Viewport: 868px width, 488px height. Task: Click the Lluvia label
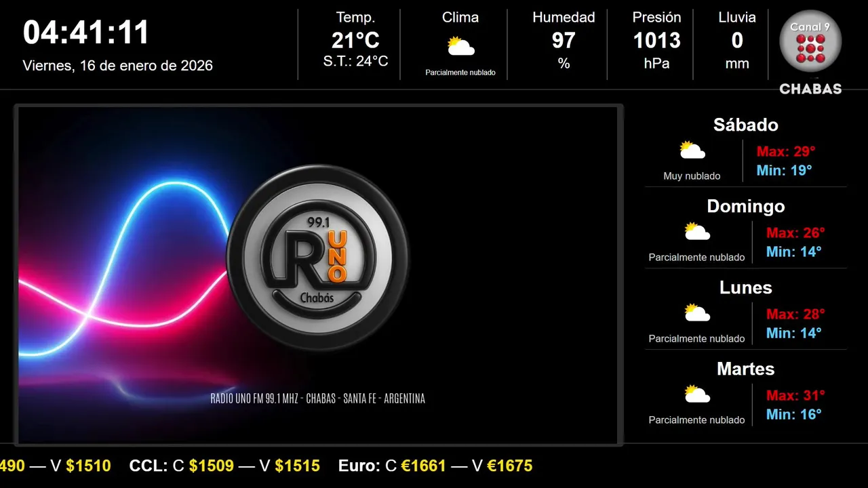pyautogui.click(x=737, y=18)
